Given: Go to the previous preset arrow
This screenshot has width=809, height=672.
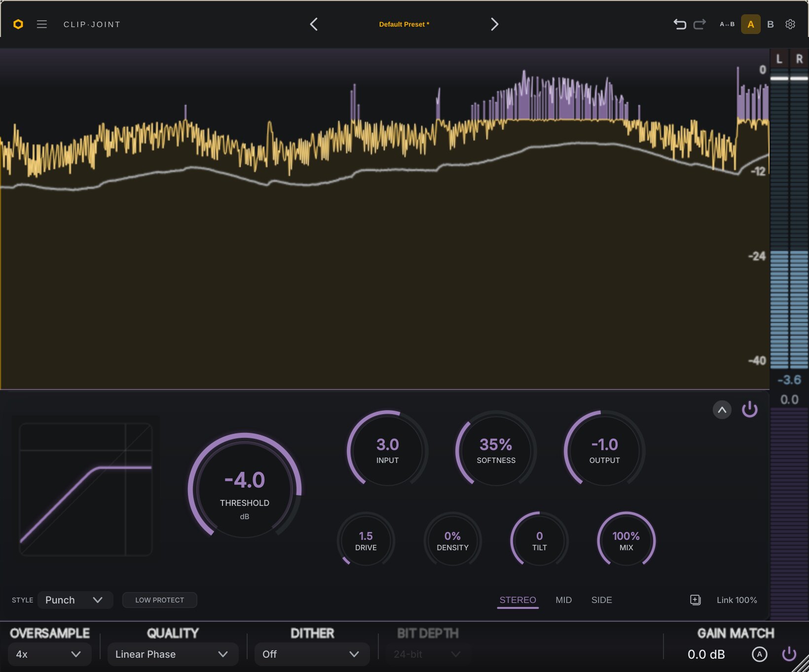Looking at the screenshot, I should pyautogui.click(x=314, y=24).
